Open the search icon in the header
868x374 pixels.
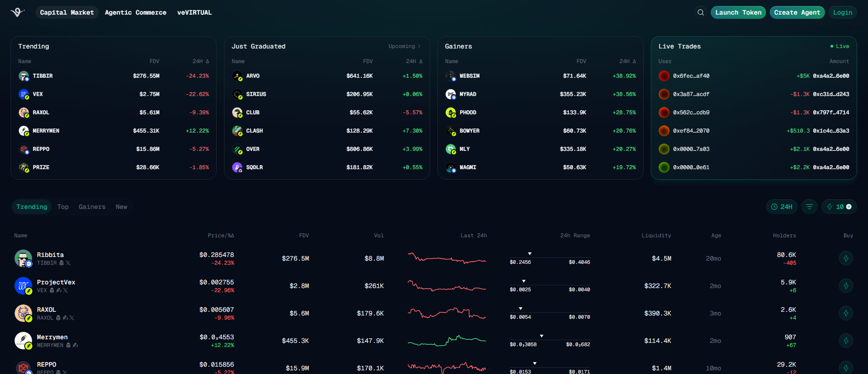click(x=700, y=12)
